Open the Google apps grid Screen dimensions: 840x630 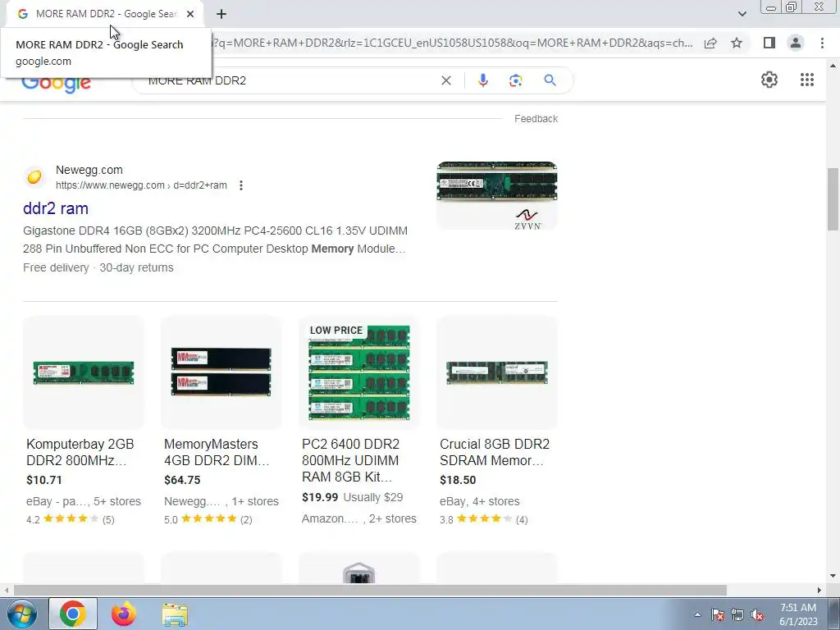pos(807,80)
